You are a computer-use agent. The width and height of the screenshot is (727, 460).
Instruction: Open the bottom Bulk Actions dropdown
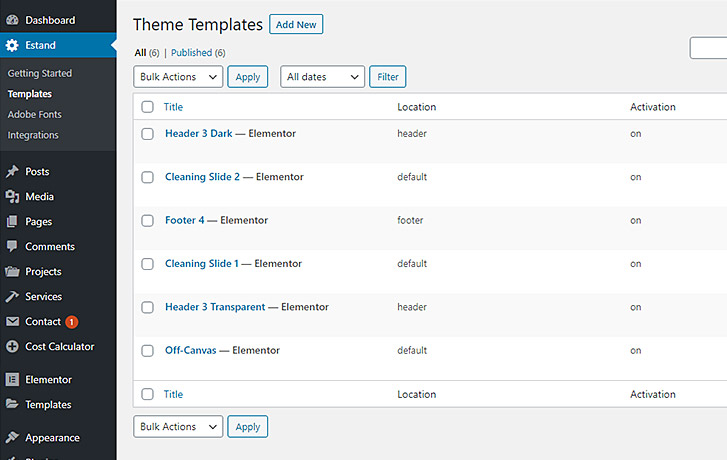(178, 427)
